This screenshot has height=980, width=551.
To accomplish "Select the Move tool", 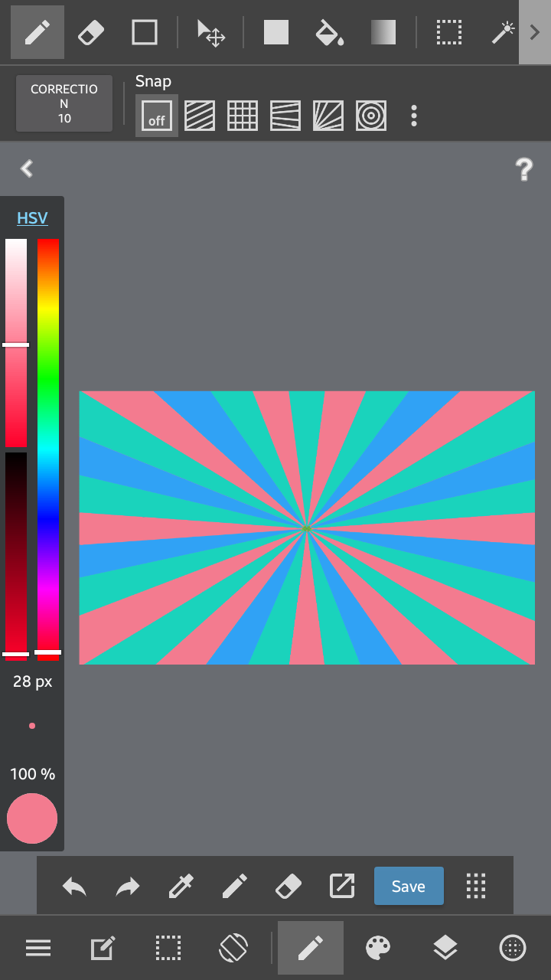I will [210, 33].
